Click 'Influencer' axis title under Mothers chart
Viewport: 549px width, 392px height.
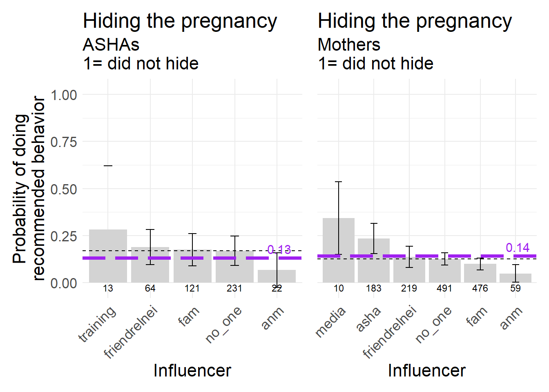pyautogui.click(x=426, y=370)
